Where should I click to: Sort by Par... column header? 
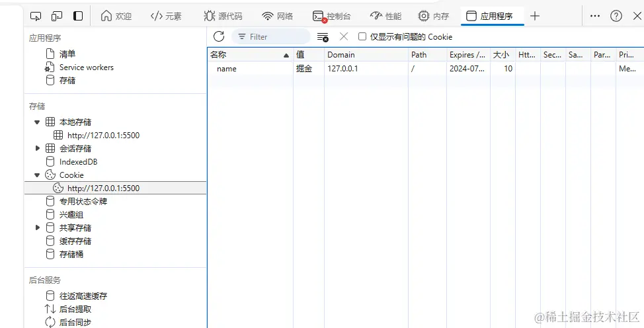coord(603,55)
